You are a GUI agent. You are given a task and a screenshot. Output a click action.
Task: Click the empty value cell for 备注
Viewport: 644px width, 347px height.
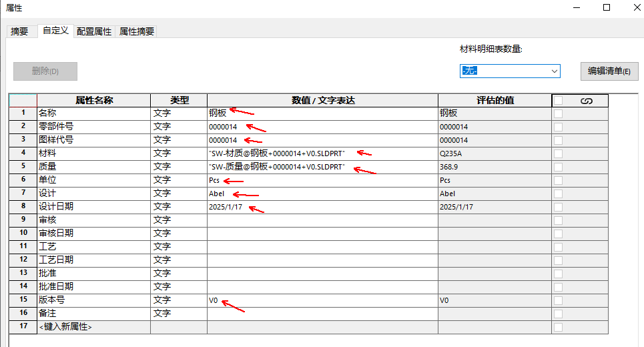click(x=323, y=314)
